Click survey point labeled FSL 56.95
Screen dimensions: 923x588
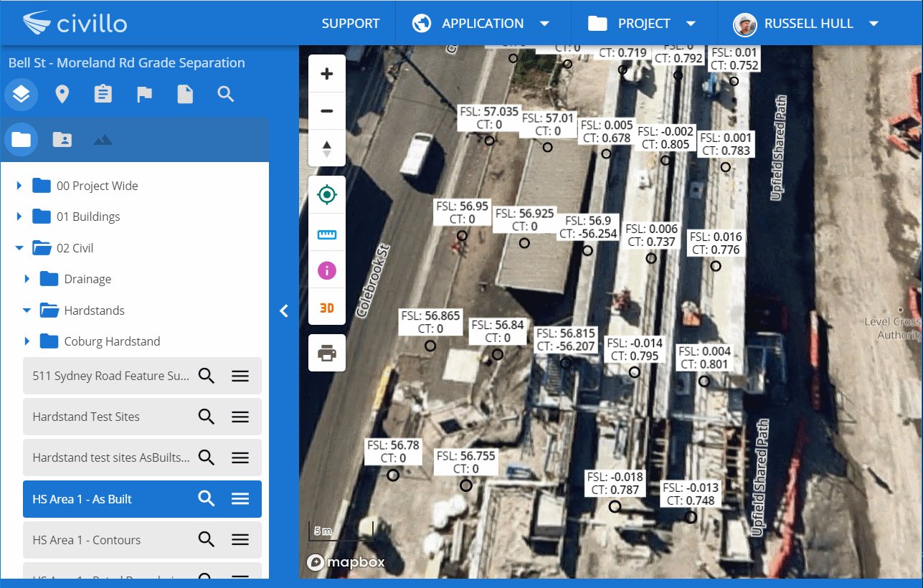462,235
